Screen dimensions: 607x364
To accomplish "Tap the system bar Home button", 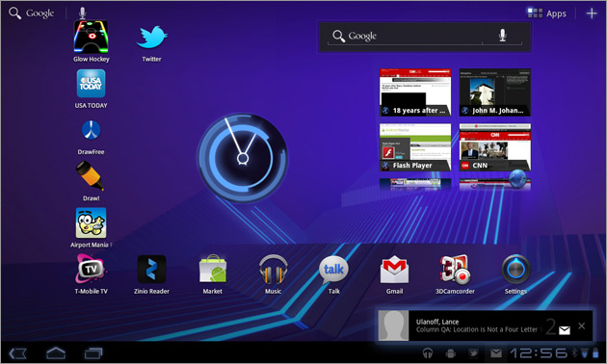I will coord(56,352).
